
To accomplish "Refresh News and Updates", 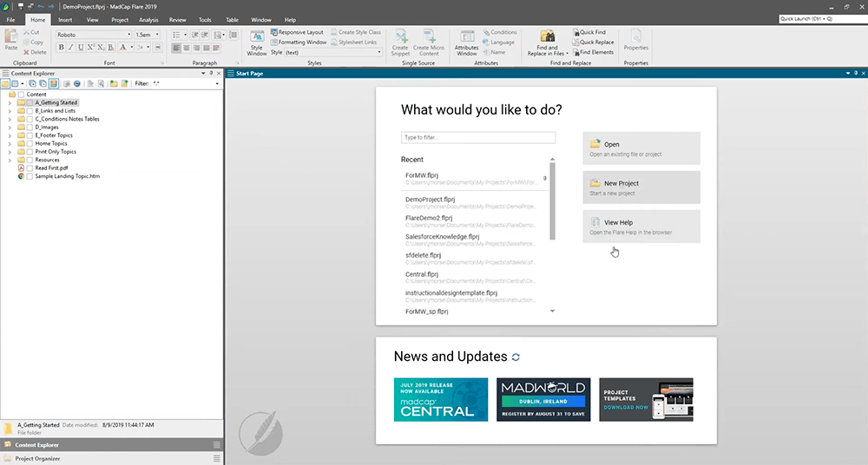I will click(x=516, y=357).
